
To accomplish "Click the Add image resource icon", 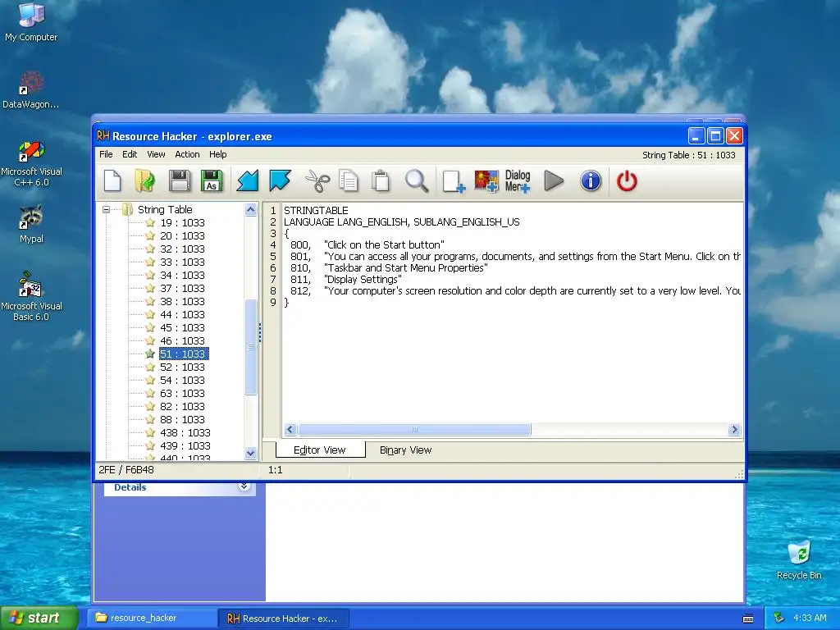I will pos(486,180).
